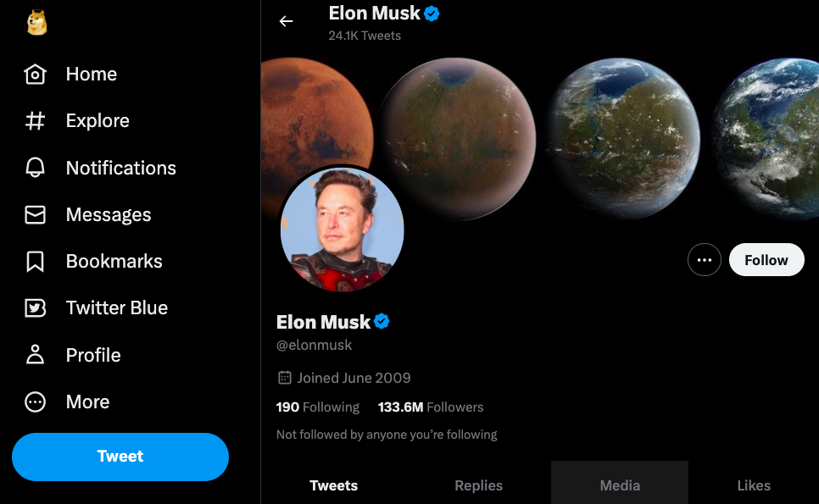This screenshot has width=819, height=504.
Task: View the 133.6M Followers list
Action: pos(431,407)
